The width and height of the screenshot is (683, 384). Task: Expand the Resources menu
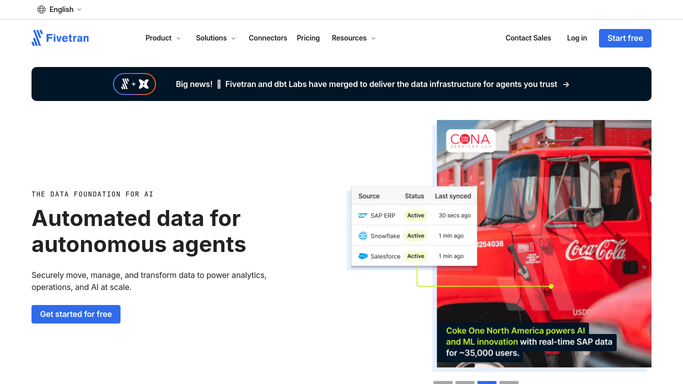click(x=353, y=38)
